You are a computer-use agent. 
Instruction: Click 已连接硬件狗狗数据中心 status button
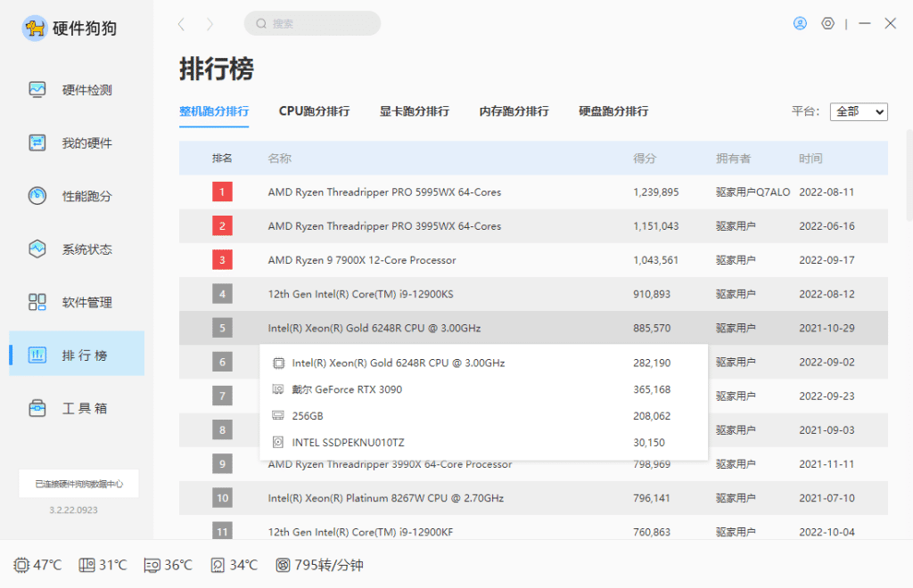point(78,483)
